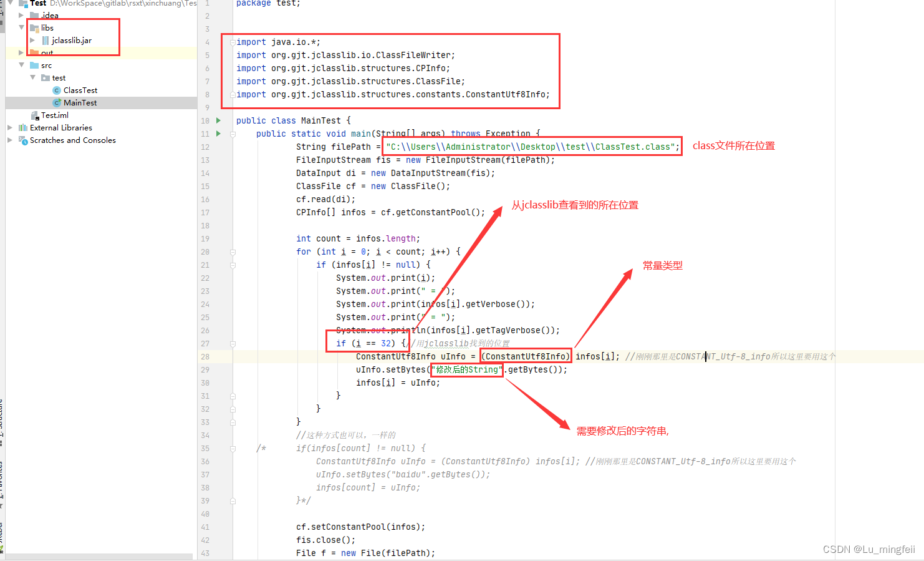Image resolution: width=924 pixels, height=561 pixels.
Task: Select the Test project root node
Action: pos(37,3)
